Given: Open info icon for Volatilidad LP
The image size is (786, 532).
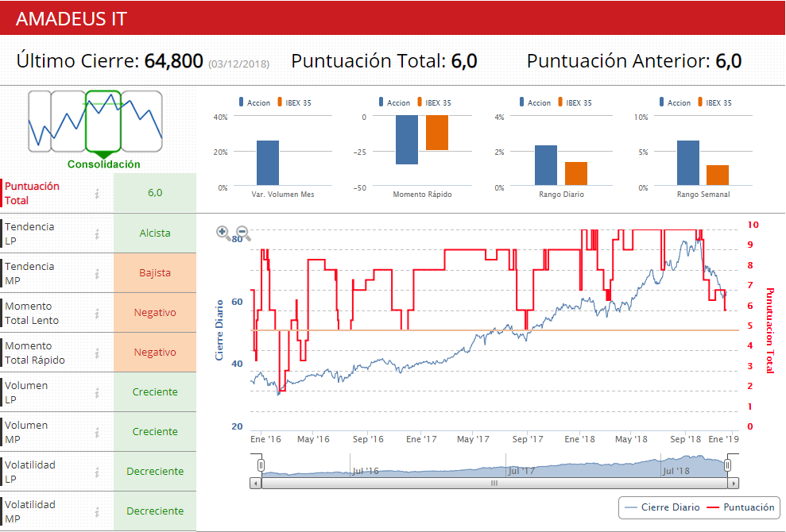Looking at the screenshot, I should (x=97, y=472).
